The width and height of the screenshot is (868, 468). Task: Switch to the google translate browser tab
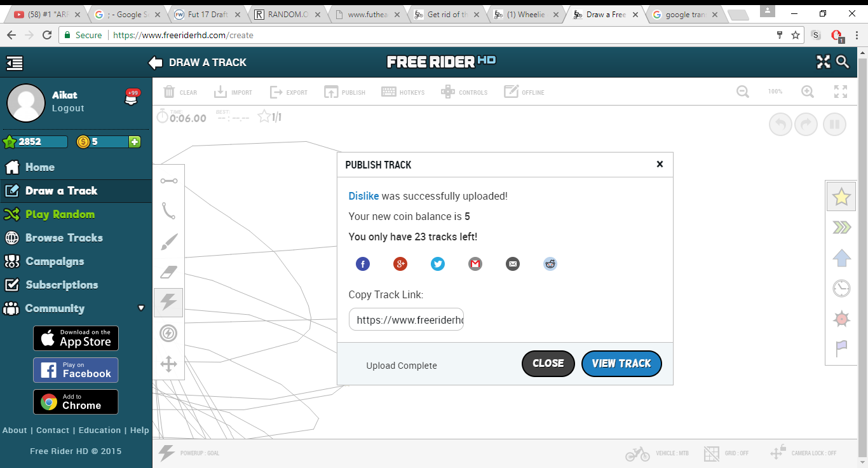[x=684, y=15]
